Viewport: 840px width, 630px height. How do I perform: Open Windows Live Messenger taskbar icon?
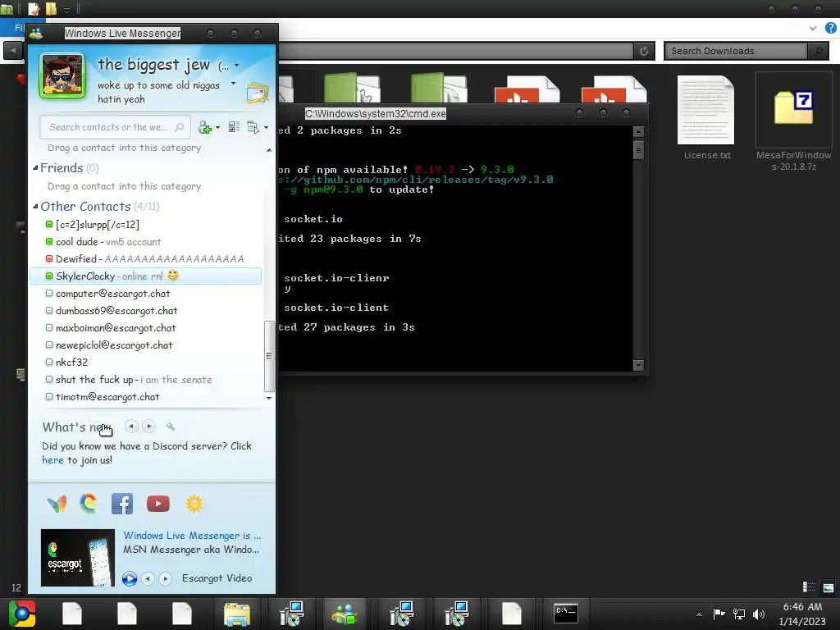[345, 614]
